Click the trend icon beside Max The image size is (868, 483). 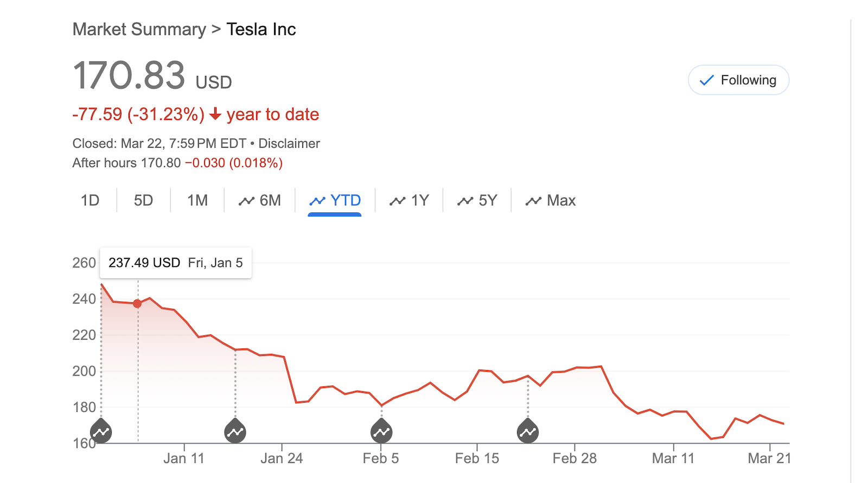(x=533, y=201)
